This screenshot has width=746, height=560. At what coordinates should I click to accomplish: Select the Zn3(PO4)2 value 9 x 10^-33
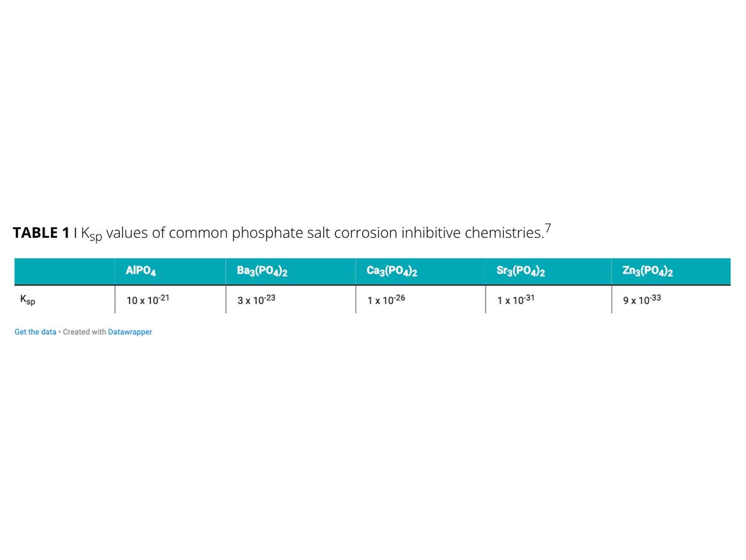[x=642, y=299]
